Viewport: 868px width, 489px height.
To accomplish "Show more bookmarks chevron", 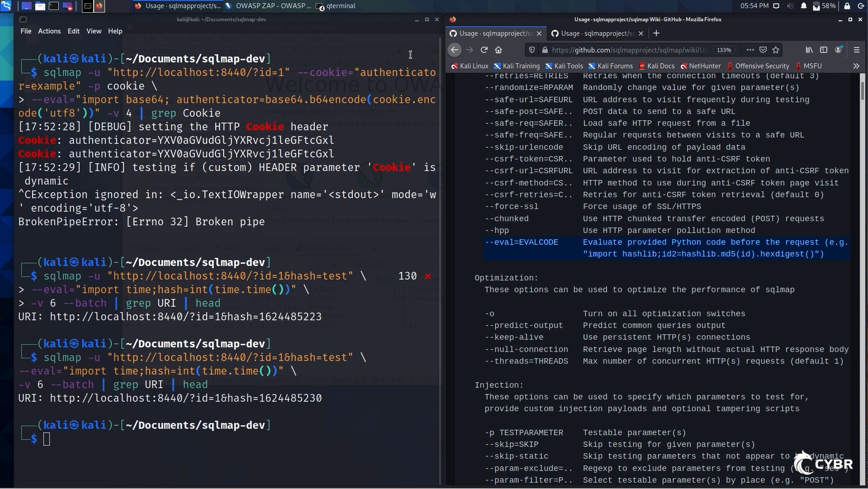I will coord(856,66).
